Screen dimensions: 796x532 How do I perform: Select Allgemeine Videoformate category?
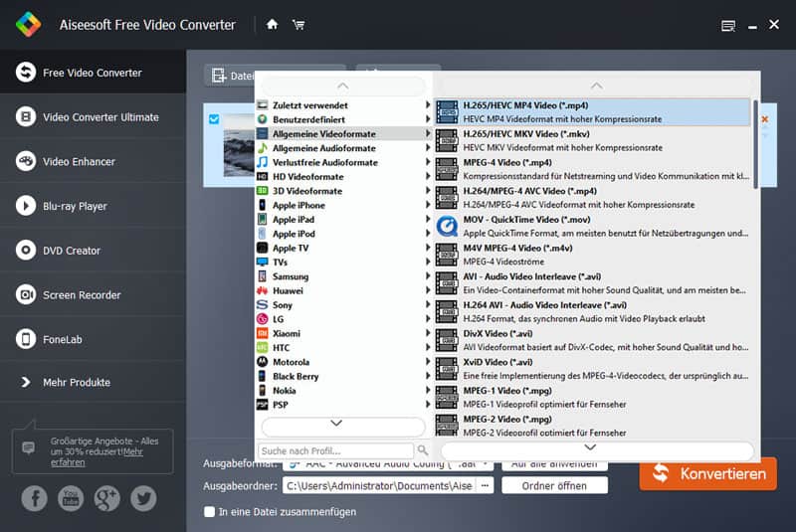343,133
